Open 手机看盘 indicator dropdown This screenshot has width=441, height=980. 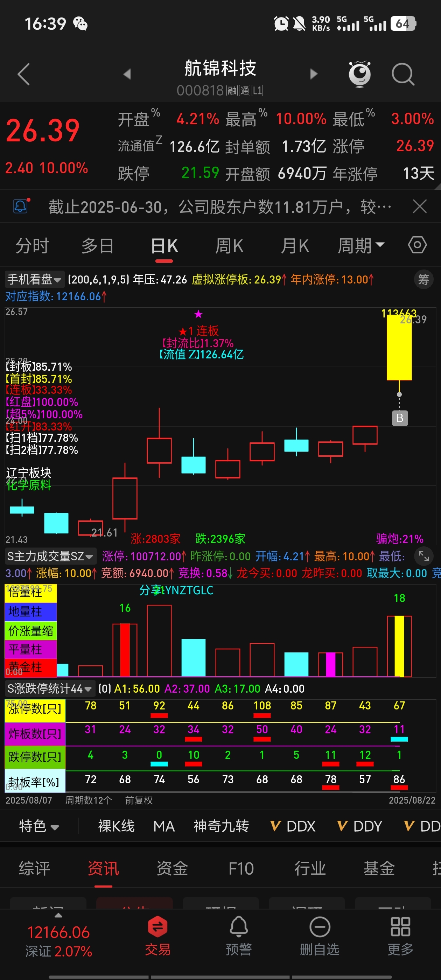click(34, 280)
